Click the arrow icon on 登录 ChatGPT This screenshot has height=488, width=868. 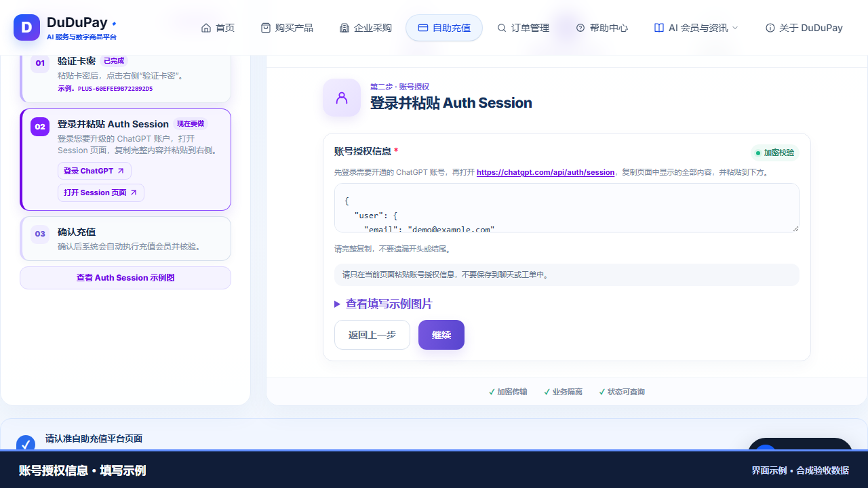(x=121, y=171)
